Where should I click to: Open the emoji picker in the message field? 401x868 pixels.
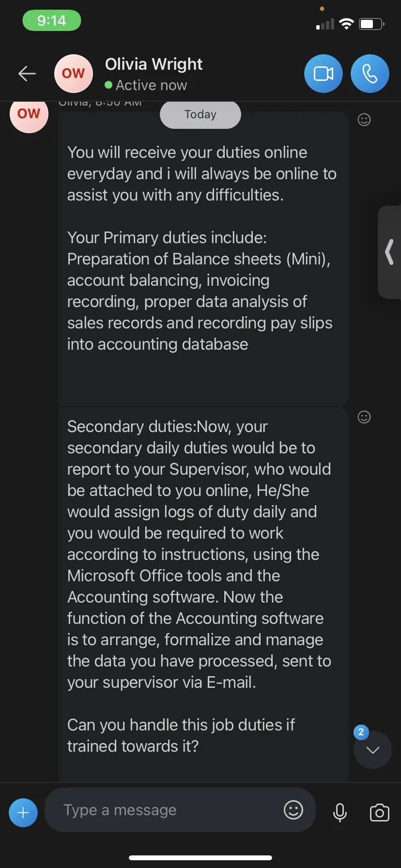(293, 809)
